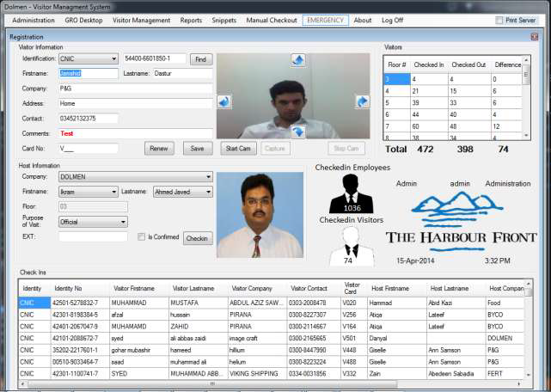This screenshot has height=392, width=551.
Task: Open the Administration menu
Action: [x=34, y=21]
